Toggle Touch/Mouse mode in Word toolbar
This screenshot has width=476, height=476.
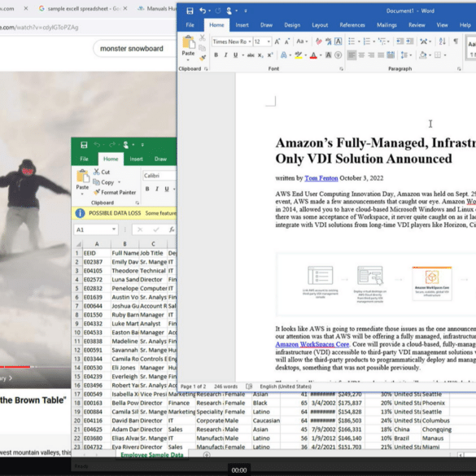click(229, 11)
